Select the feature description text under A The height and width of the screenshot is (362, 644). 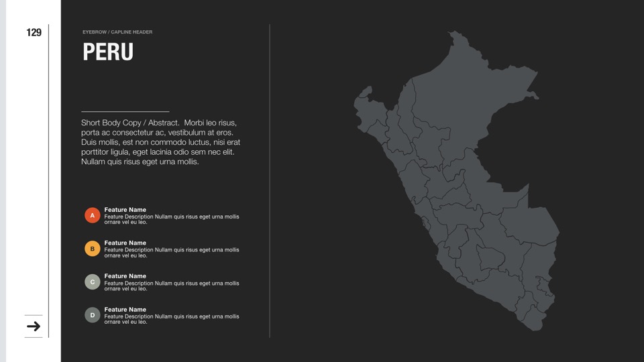[171, 219]
